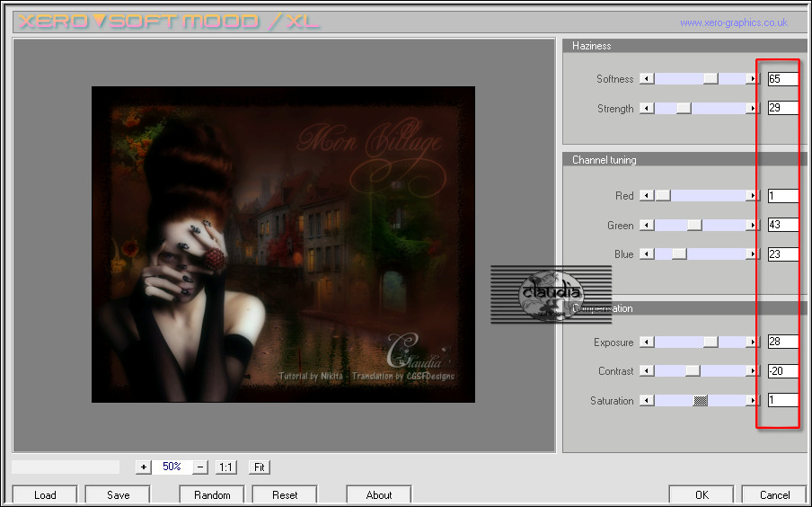Generate Random filter settings
Viewport: 812px width, 507px height.
[x=212, y=495]
